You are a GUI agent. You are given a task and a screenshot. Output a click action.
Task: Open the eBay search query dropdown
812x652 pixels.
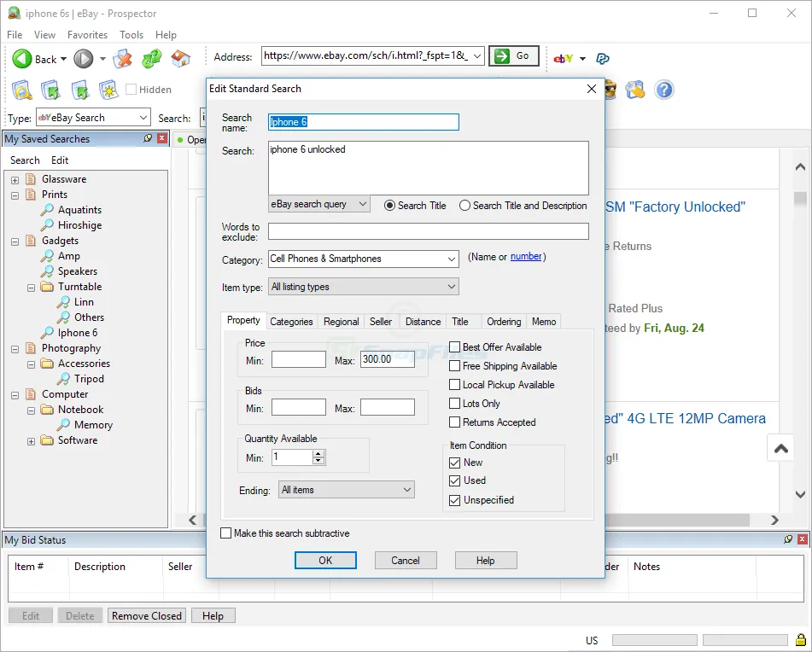319,204
